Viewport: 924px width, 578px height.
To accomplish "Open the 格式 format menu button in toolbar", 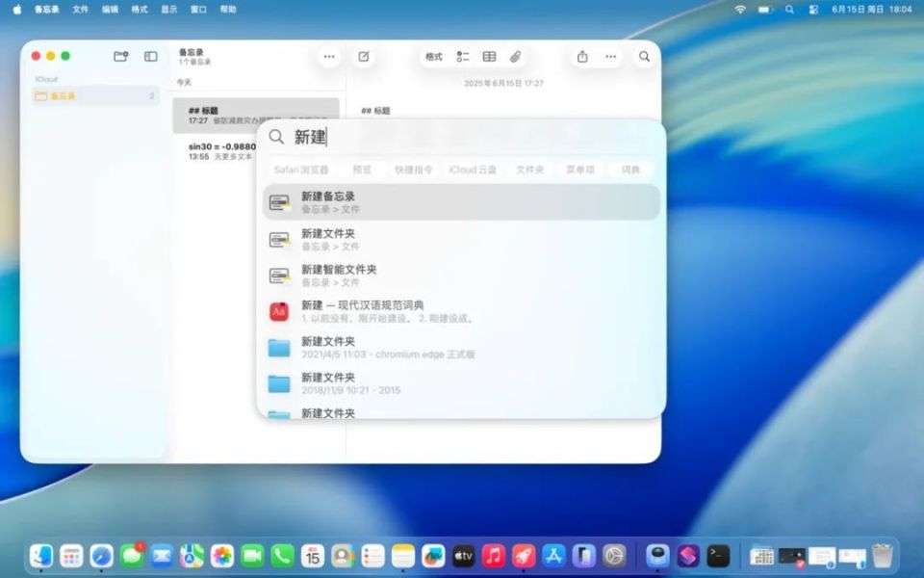I will tap(434, 57).
